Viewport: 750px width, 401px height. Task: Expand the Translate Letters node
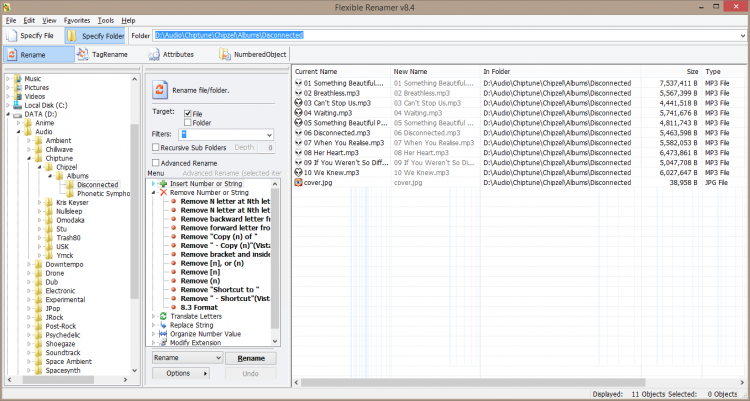[154, 316]
